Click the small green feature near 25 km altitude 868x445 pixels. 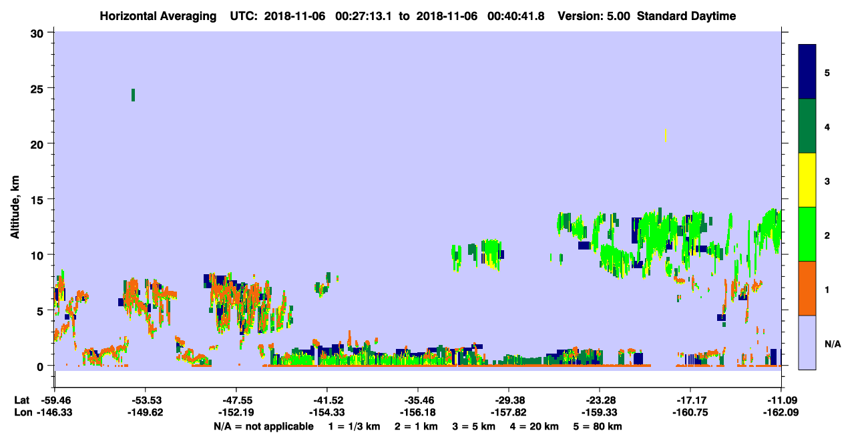coord(134,95)
